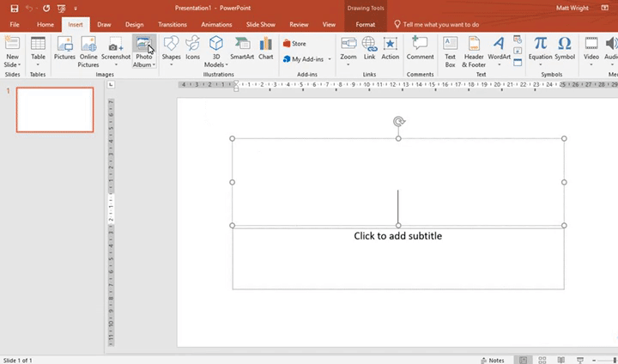Open the Transitions ribbon tab
Screen dimensions: 618x364
(x=173, y=25)
